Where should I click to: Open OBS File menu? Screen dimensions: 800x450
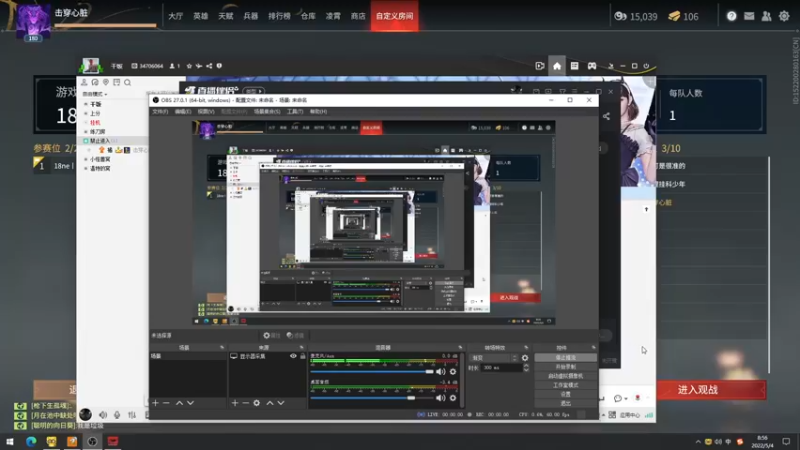(x=160, y=111)
